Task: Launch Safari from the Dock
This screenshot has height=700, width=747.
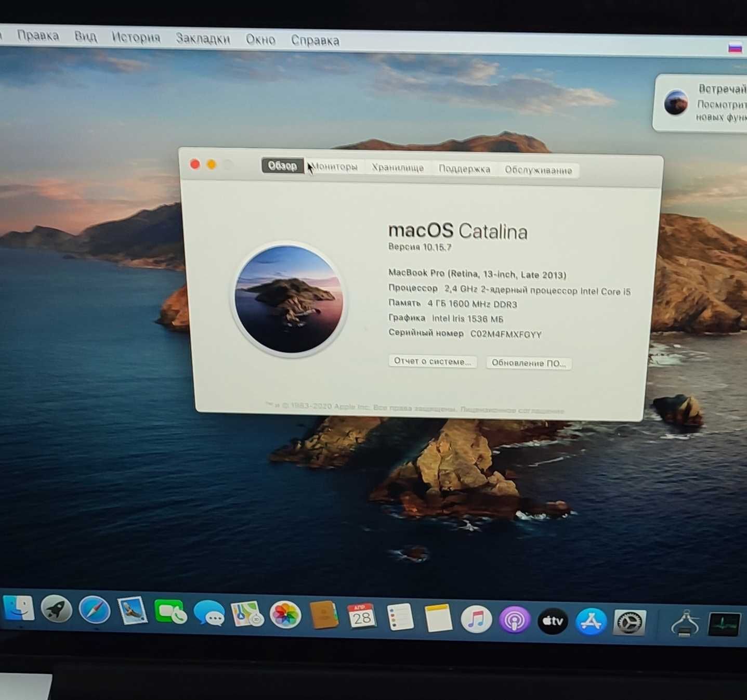Action: 94,610
